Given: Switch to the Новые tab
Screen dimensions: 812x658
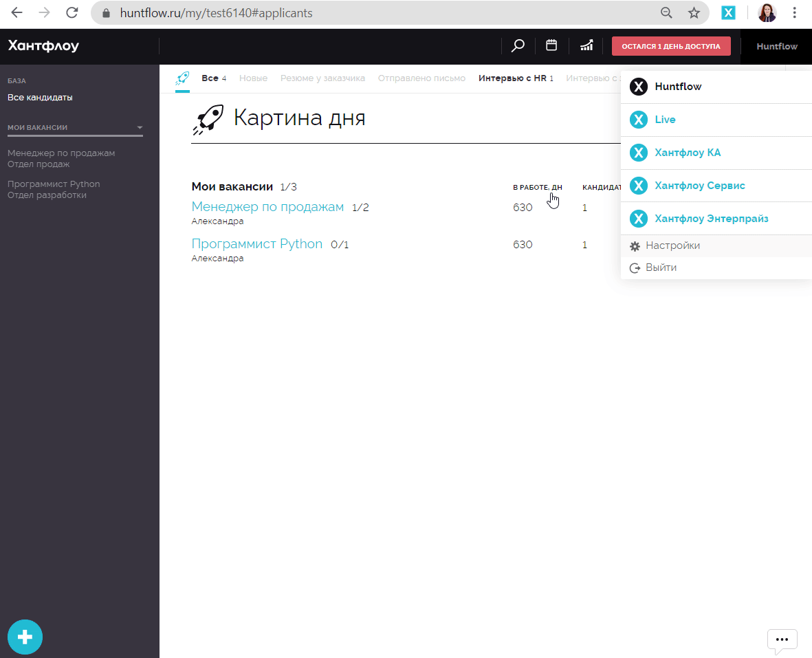Looking at the screenshot, I should 253,78.
